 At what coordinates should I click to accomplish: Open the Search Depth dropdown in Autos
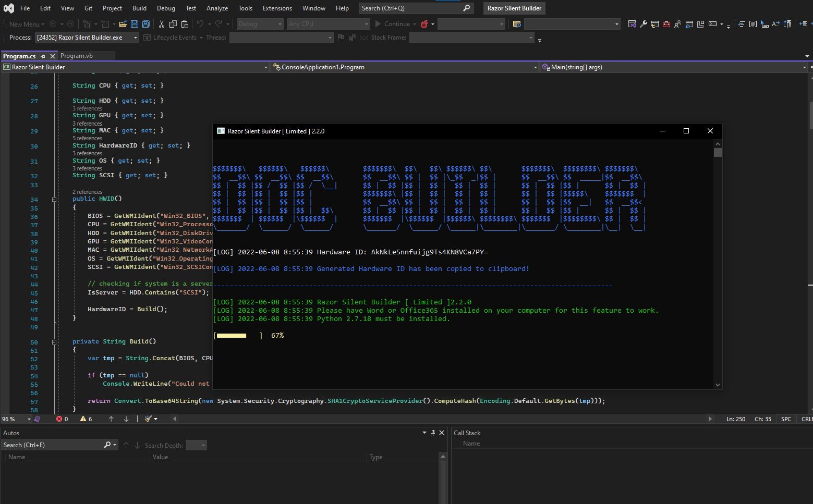pos(197,445)
